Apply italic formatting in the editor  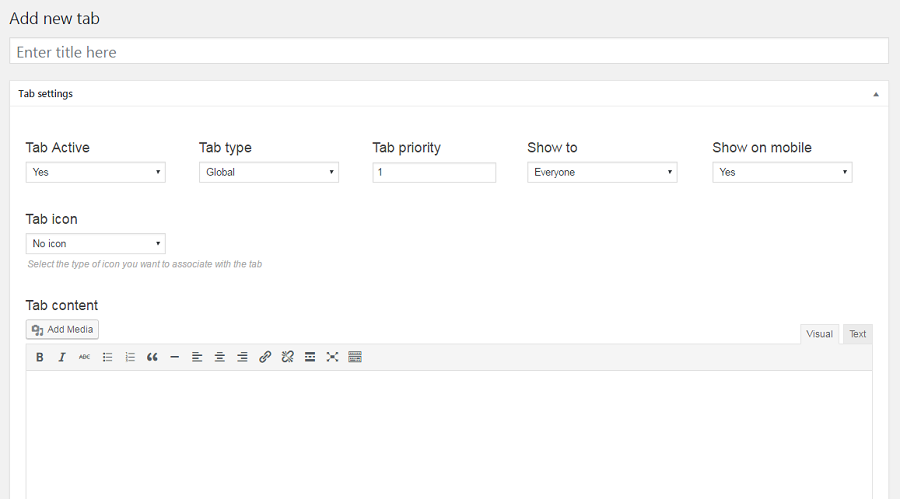[x=62, y=357]
